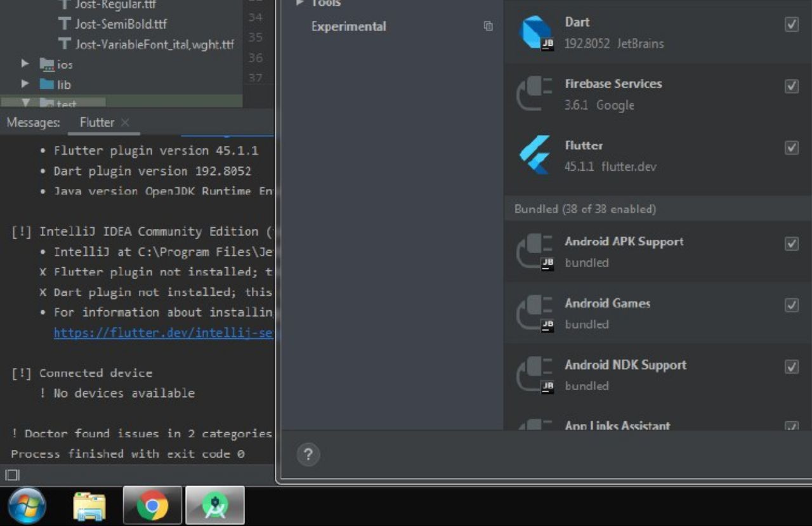Viewport: 812px width, 526px height.
Task: Open the Windows Start menu
Action: pyautogui.click(x=27, y=506)
